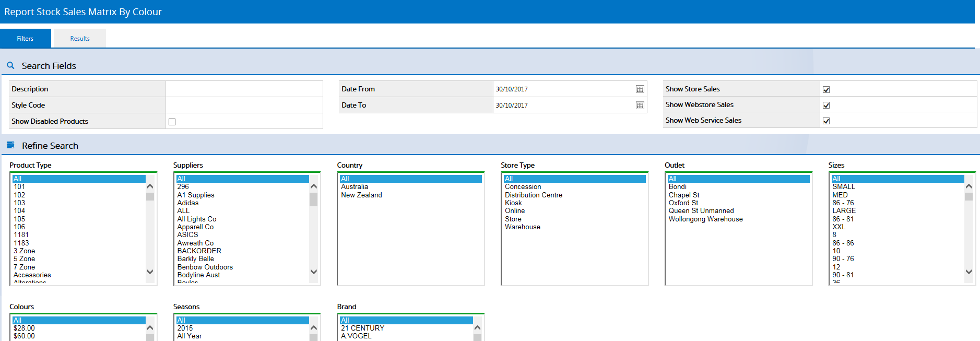
Task: Select All in Brand list
Action: [x=406, y=320]
